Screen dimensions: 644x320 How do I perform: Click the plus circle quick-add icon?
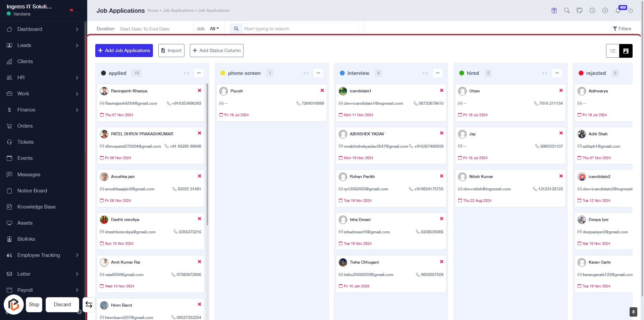click(x=605, y=10)
